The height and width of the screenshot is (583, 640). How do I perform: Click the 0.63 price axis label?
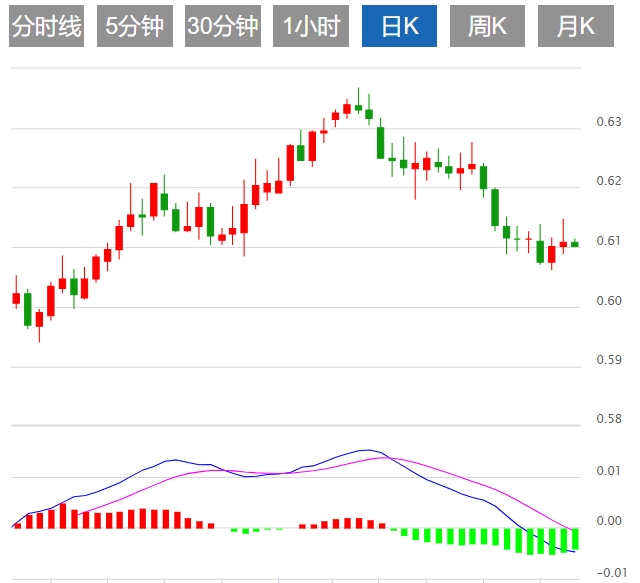pyautogui.click(x=609, y=122)
